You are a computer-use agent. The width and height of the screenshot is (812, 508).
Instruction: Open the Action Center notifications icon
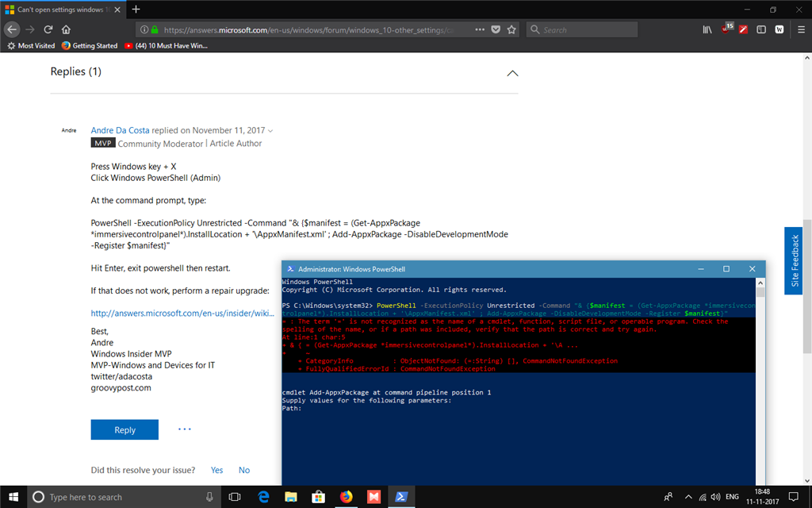[793, 497]
